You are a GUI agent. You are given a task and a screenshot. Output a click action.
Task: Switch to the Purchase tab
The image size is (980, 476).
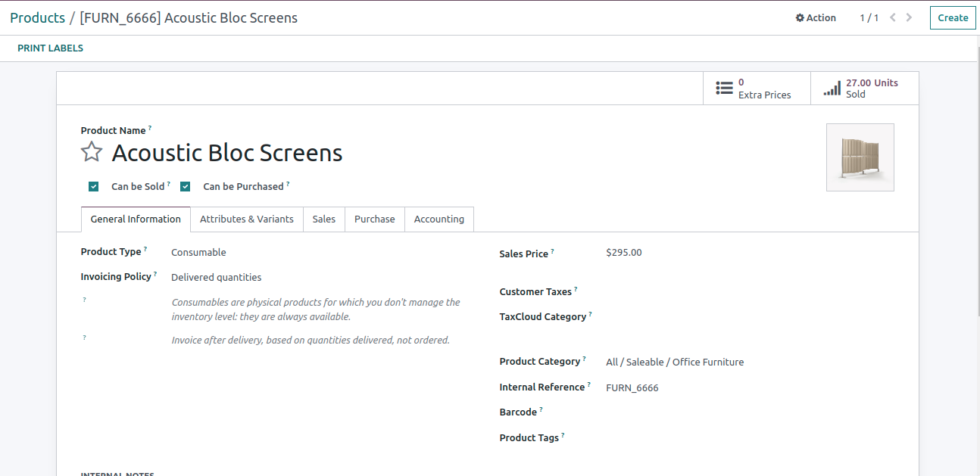[374, 219]
